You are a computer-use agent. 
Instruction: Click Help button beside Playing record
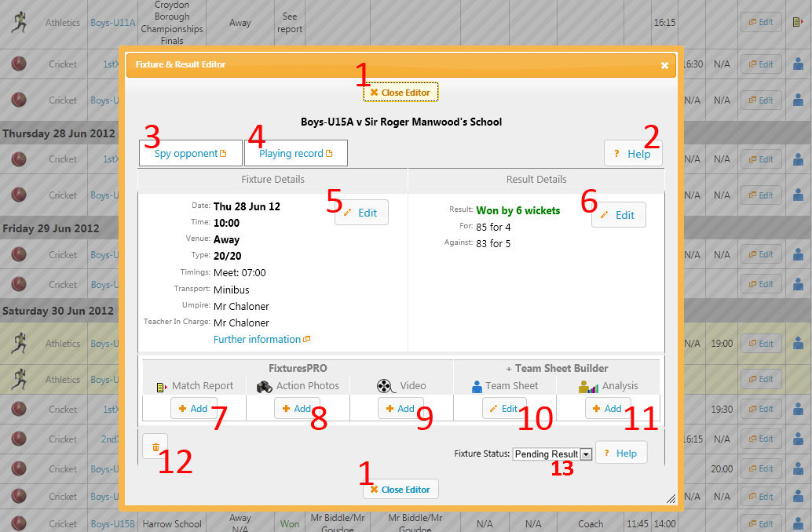click(x=633, y=154)
